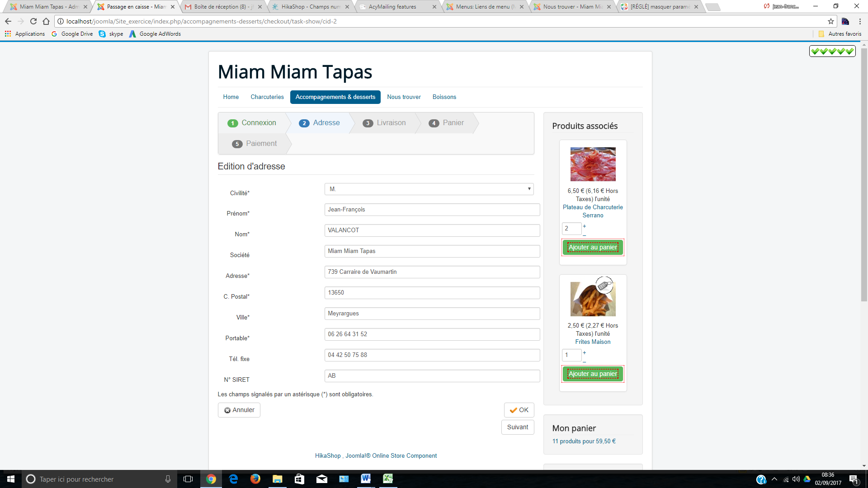
Task: Reload the page with the refresh icon
Action: click(x=33, y=21)
